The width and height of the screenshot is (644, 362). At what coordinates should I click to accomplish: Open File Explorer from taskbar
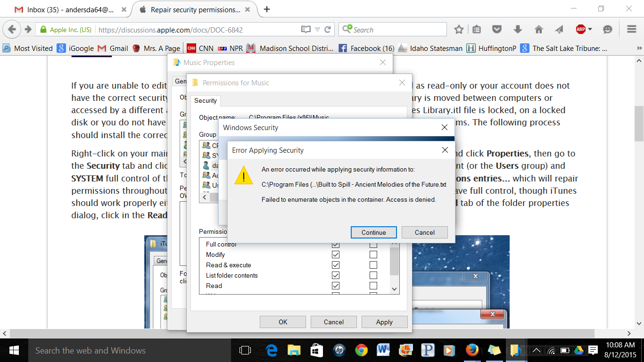(294, 350)
